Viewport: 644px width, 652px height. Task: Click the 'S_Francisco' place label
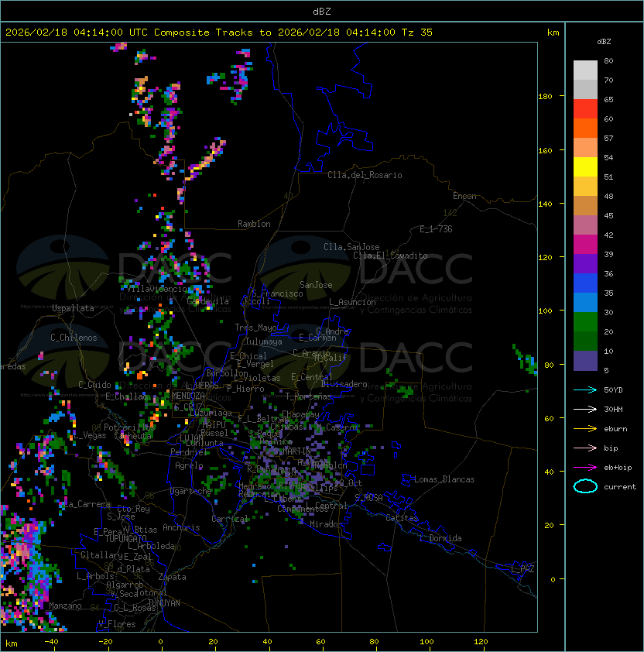click(x=277, y=293)
